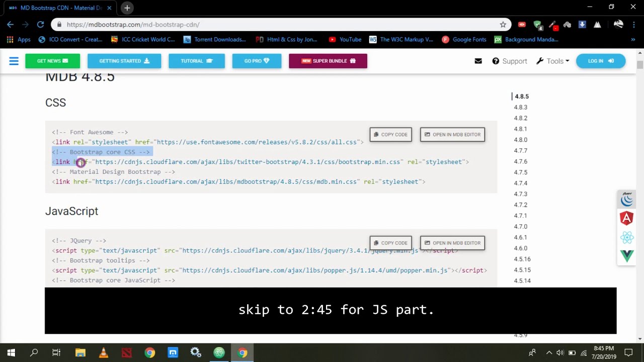The image size is (644, 362).
Task: Switch to React version icon
Action: (627, 237)
